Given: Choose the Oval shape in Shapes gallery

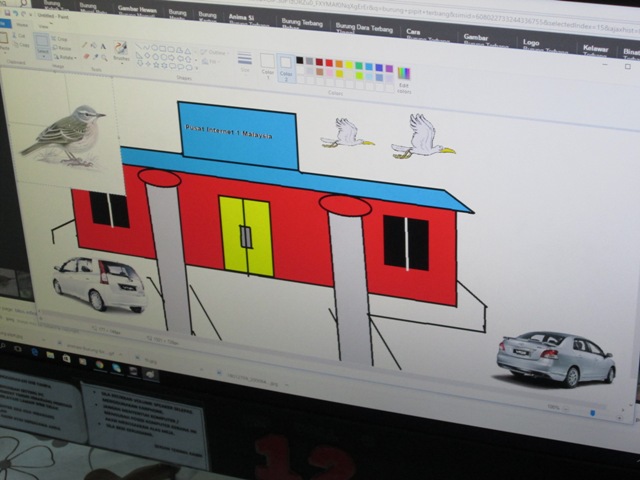Looking at the screenshot, I should (155, 48).
